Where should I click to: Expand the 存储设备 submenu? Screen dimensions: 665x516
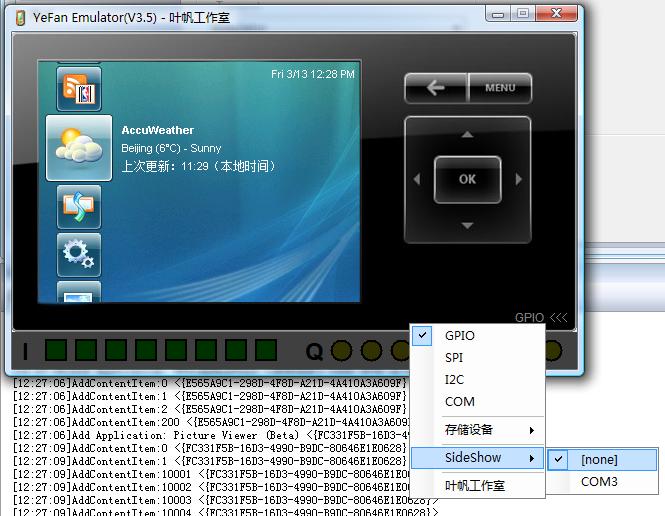tap(478, 430)
